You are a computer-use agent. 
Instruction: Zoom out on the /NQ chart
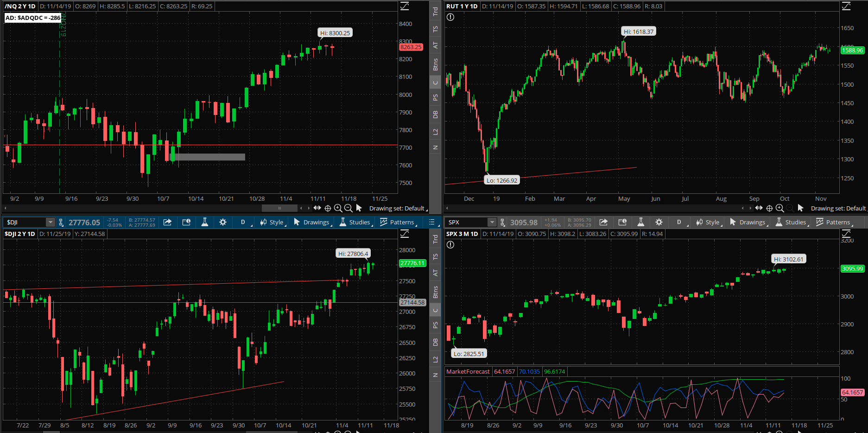[x=348, y=208]
